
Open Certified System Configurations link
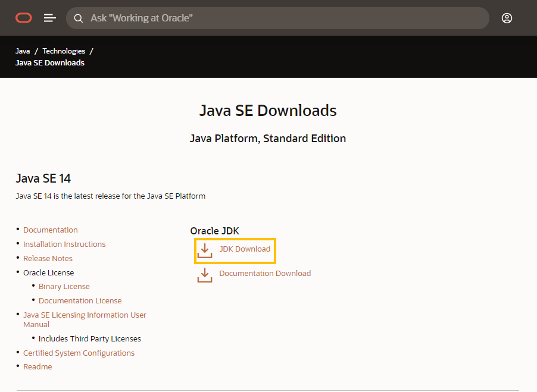click(79, 353)
